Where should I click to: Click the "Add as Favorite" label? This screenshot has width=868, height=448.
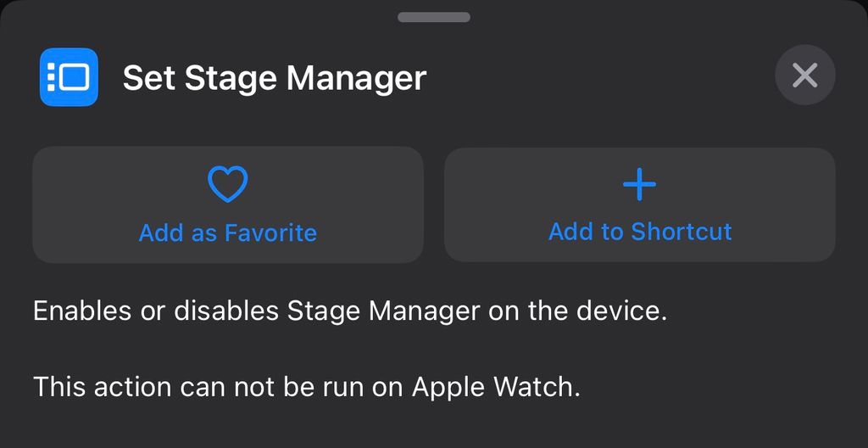pos(228,232)
